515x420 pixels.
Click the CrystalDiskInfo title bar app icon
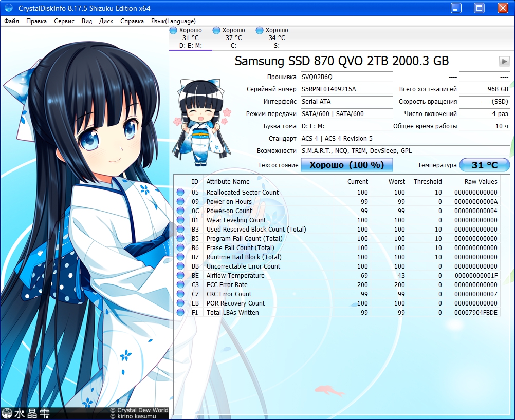click(9, 8)
